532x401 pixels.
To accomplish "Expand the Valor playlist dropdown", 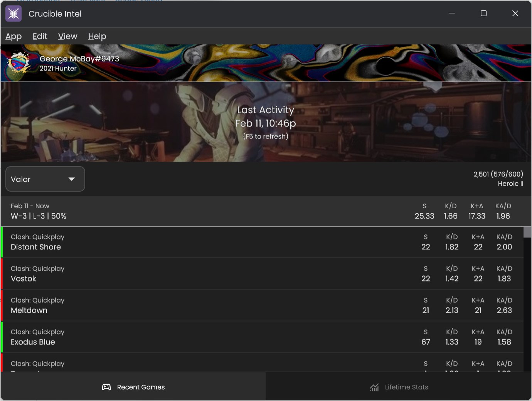I will coord(45,179).
